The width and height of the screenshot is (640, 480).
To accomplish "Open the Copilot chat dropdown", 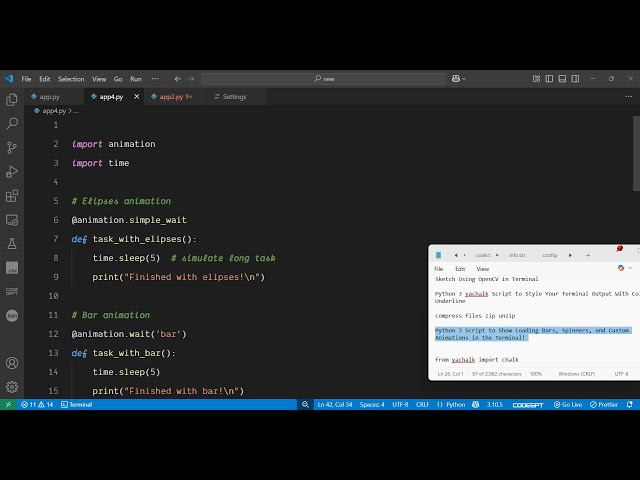I will (x=459, y=79).
